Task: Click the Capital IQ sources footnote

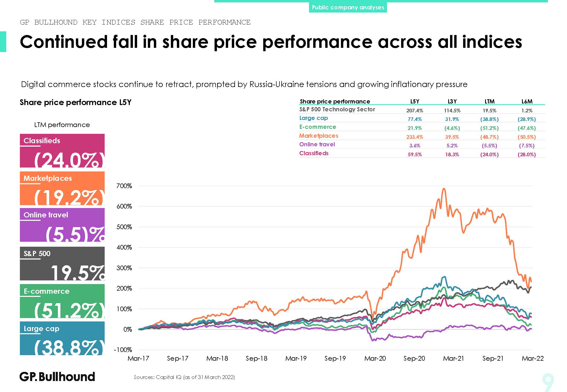Action: [184, 377]
